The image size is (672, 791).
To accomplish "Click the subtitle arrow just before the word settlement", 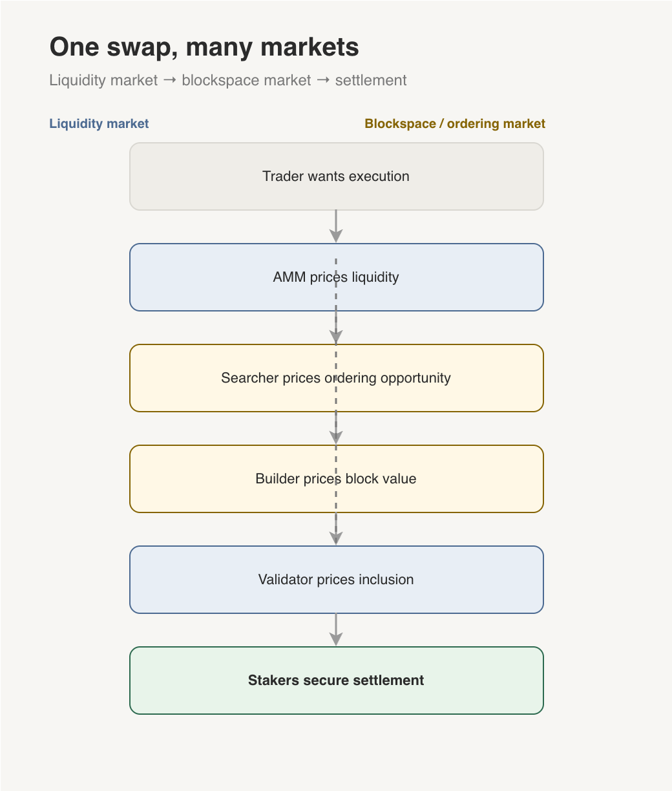I will tap(323, 81).
